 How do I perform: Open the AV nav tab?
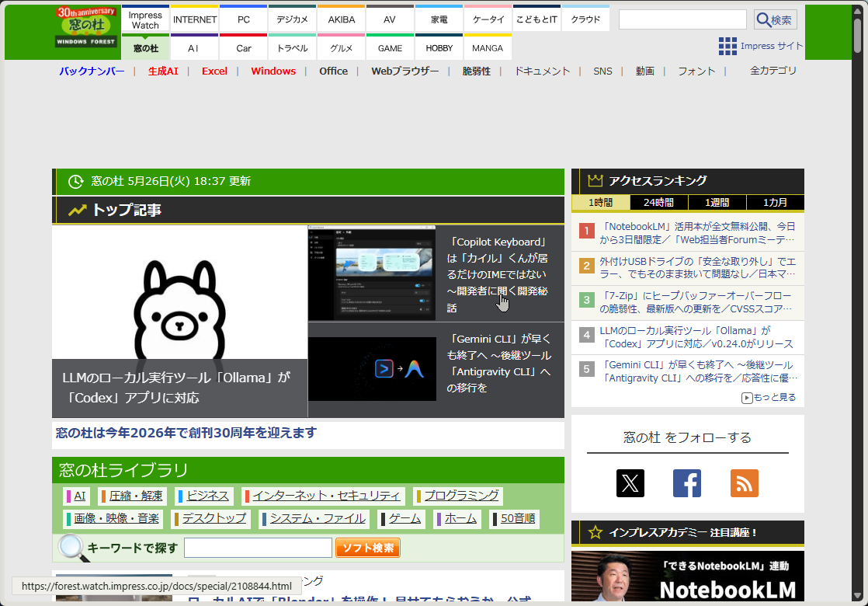[390, 19]
